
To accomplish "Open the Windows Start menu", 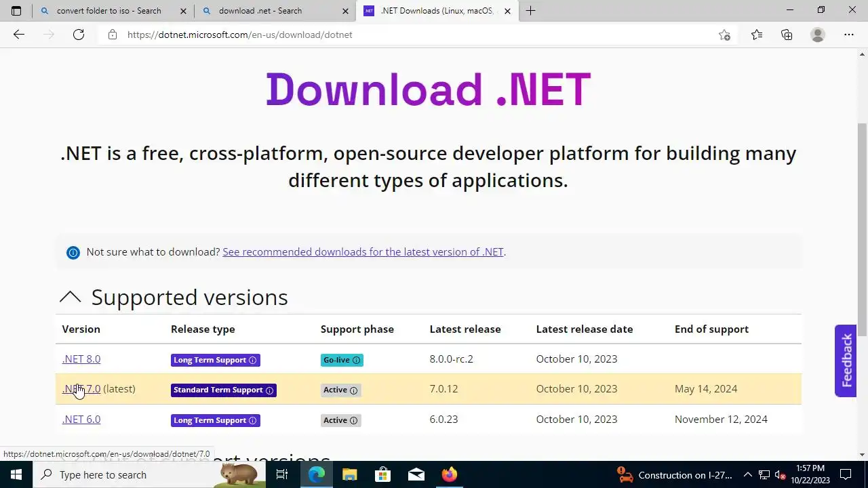I will (x=16, y=474).
